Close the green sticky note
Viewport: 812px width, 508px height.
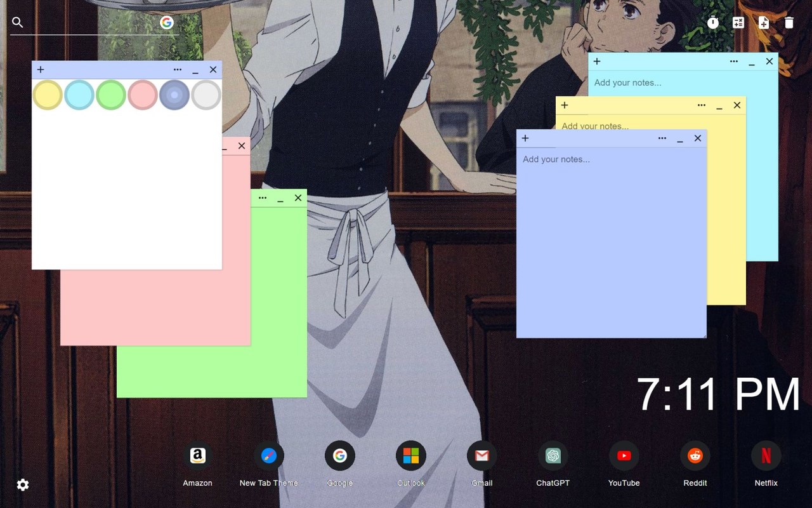coord(298,198)
